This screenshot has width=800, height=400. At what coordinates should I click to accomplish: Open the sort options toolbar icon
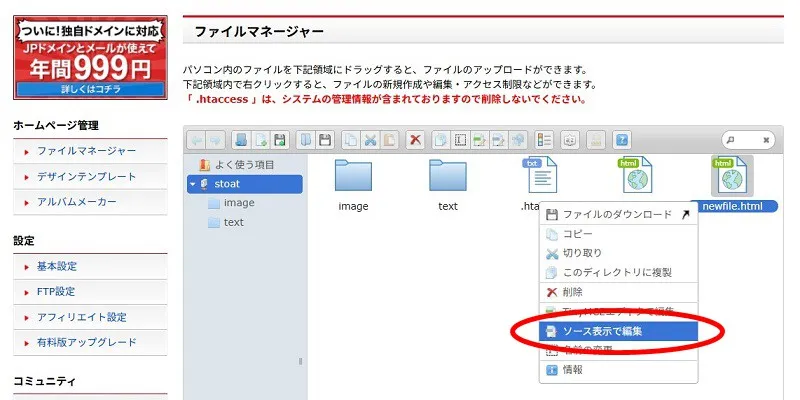point(570,140)
